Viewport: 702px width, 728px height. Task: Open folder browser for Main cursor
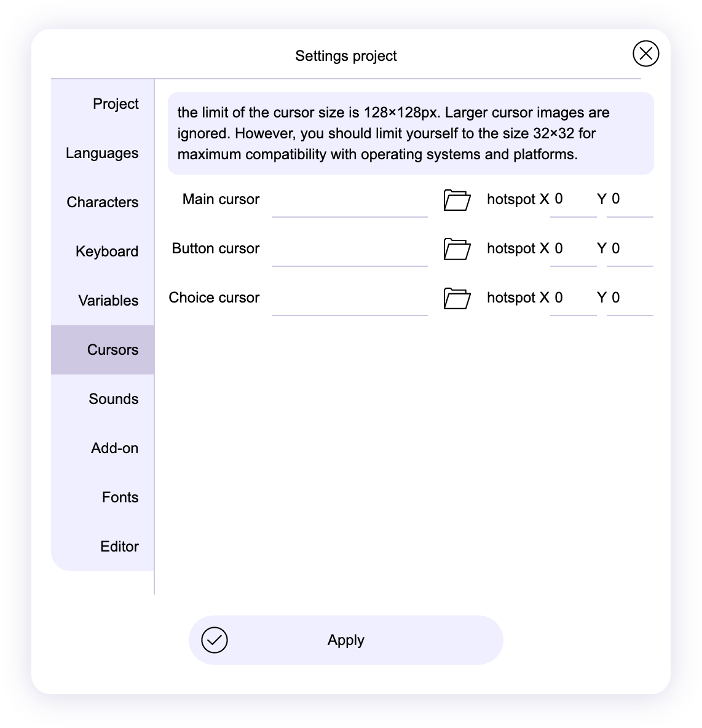click(457, 200)
